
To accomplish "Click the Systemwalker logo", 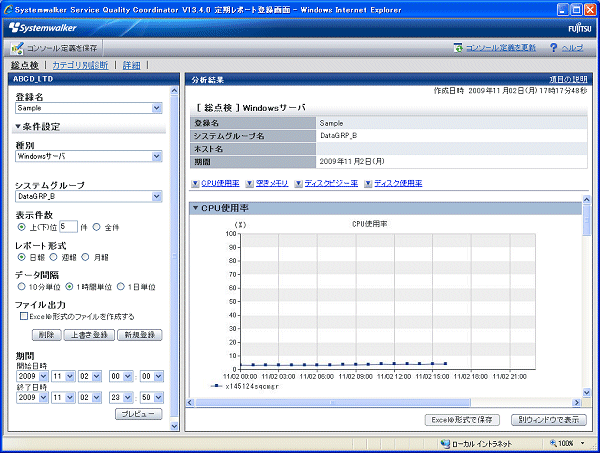I will click(42, 28).
